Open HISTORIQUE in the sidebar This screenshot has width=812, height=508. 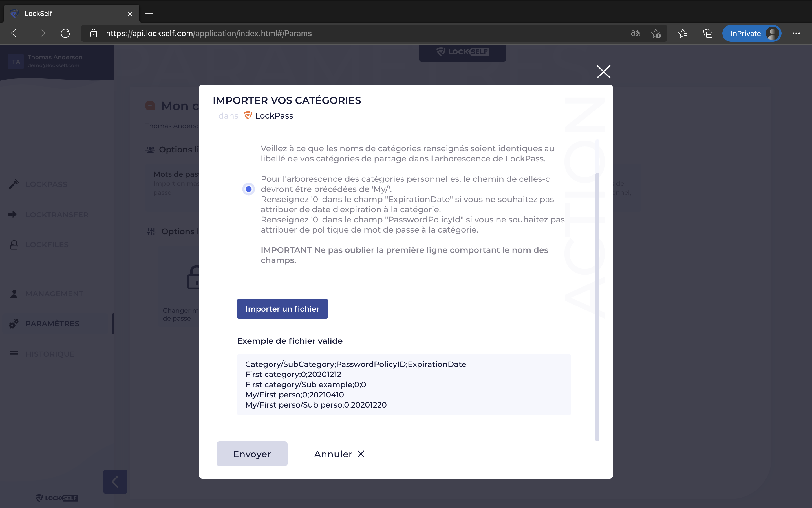tap(50, 354)
